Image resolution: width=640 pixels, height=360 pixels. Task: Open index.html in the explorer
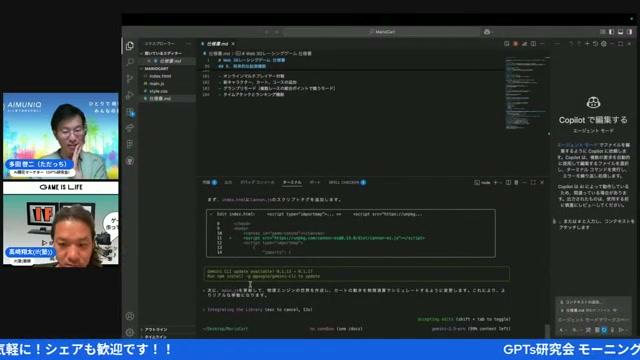pos(160,76)
